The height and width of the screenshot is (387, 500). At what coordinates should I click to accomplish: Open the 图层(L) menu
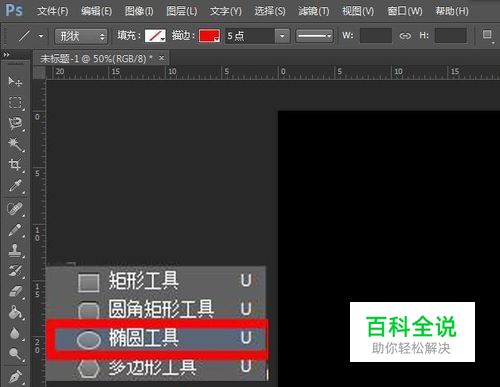click(x=182, y=12)
